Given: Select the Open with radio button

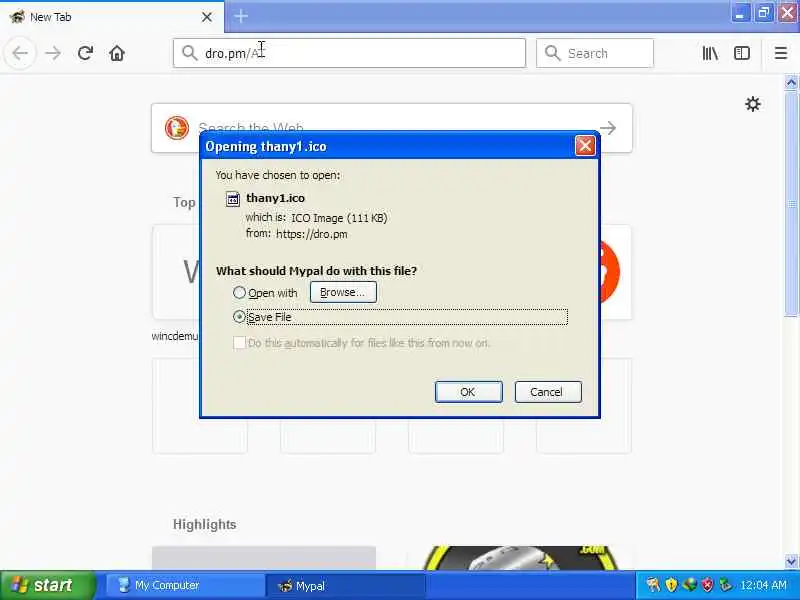Looking at the screenshot, I should click(239, 292).
